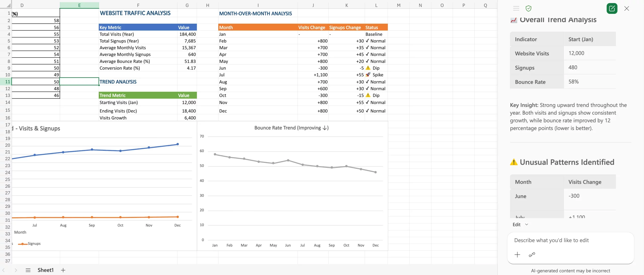Start a new chat with compose icon
644x275 pixels.
coord(612,8)
